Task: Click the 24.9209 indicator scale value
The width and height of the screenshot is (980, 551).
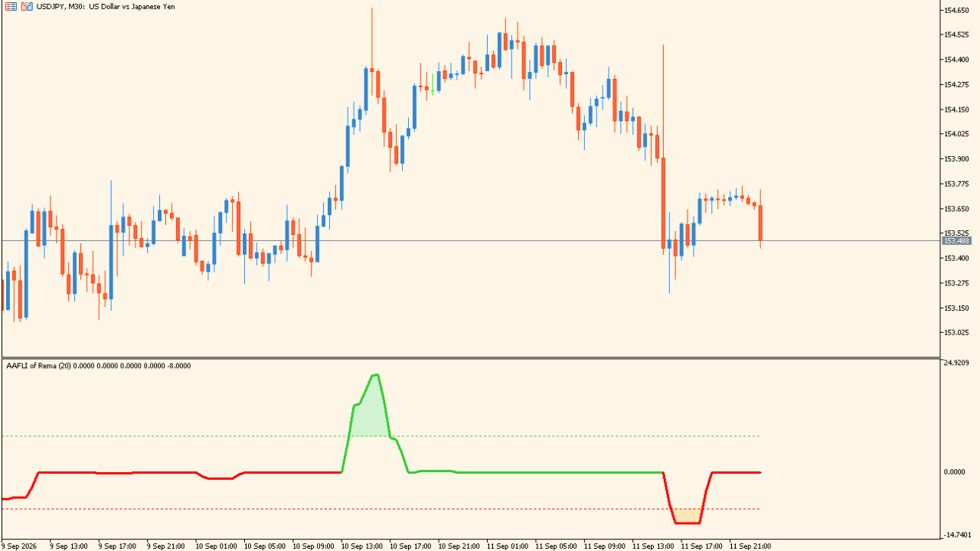Action: (x=957, y=363)
